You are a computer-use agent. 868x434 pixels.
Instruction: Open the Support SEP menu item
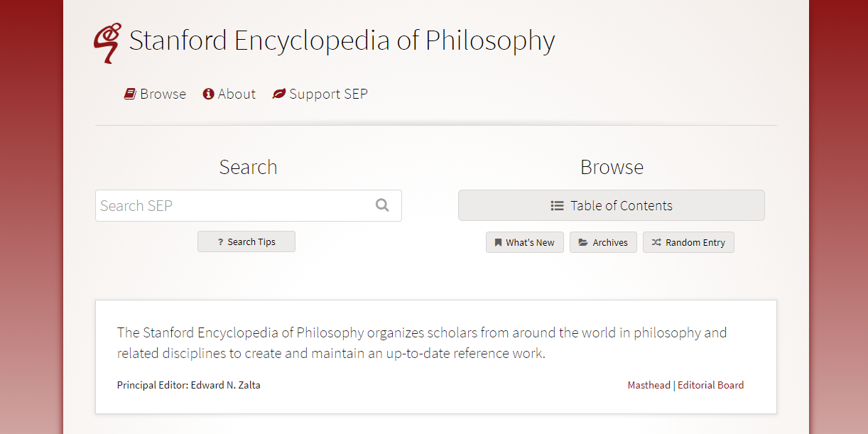coord(320,94)
